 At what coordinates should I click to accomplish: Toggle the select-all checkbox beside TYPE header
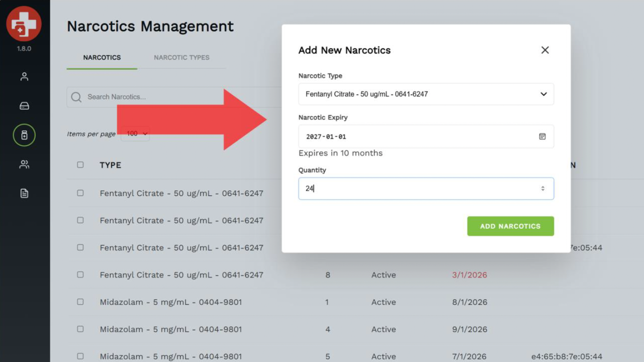(80, 165)
